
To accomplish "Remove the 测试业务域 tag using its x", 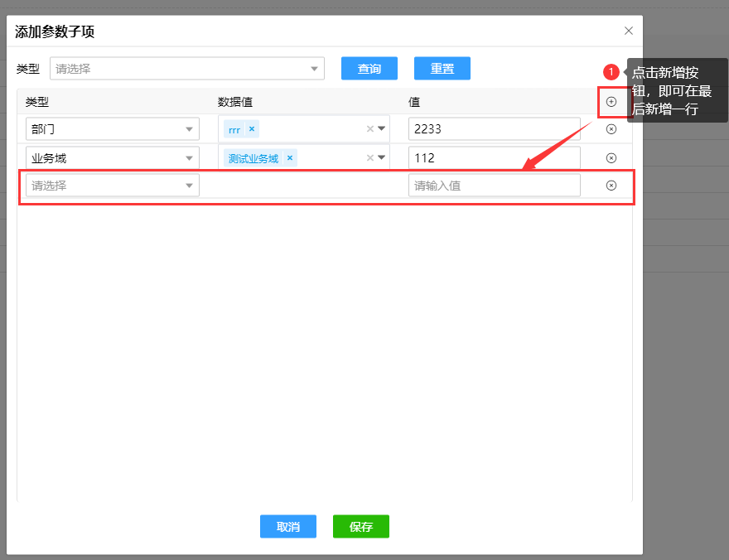I will tap(289, 158).
